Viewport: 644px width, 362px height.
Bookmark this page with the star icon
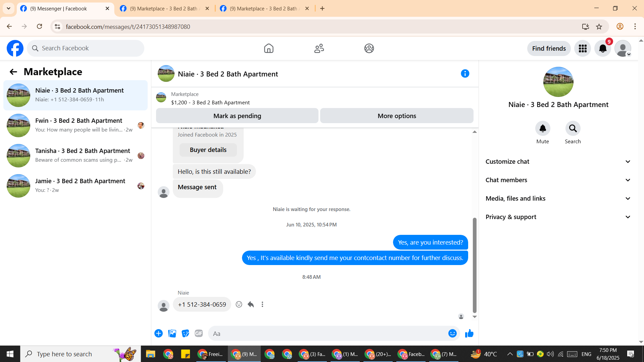pyautogui.click(x=599, y=27)
